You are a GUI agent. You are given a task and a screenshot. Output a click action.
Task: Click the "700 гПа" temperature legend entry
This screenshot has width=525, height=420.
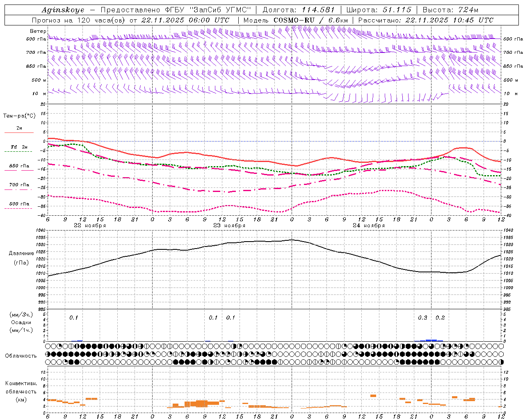[19, 185]
